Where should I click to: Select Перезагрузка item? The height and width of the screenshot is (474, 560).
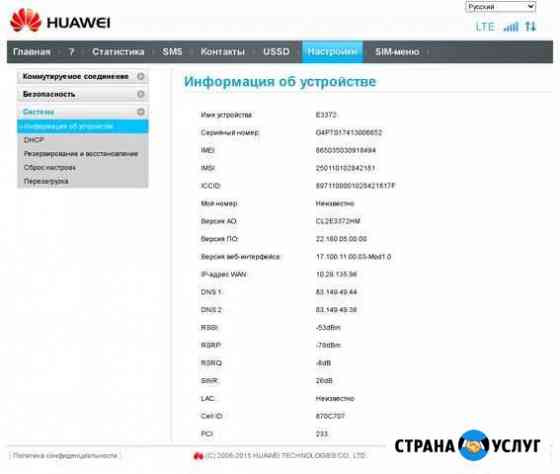(x=46, y=181)
